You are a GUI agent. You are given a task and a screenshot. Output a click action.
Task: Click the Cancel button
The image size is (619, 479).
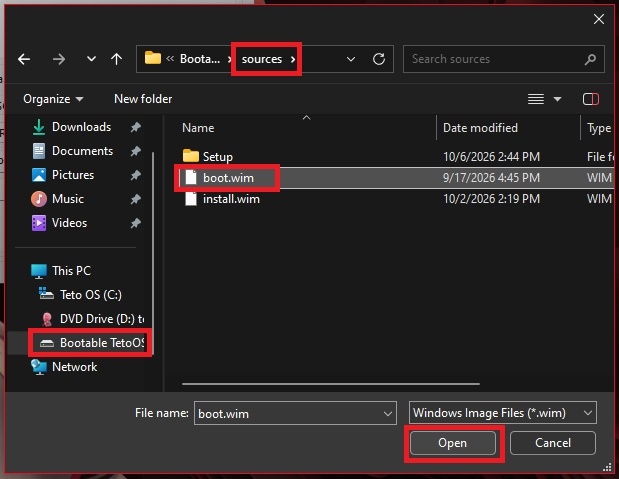(x=553, y=443)
